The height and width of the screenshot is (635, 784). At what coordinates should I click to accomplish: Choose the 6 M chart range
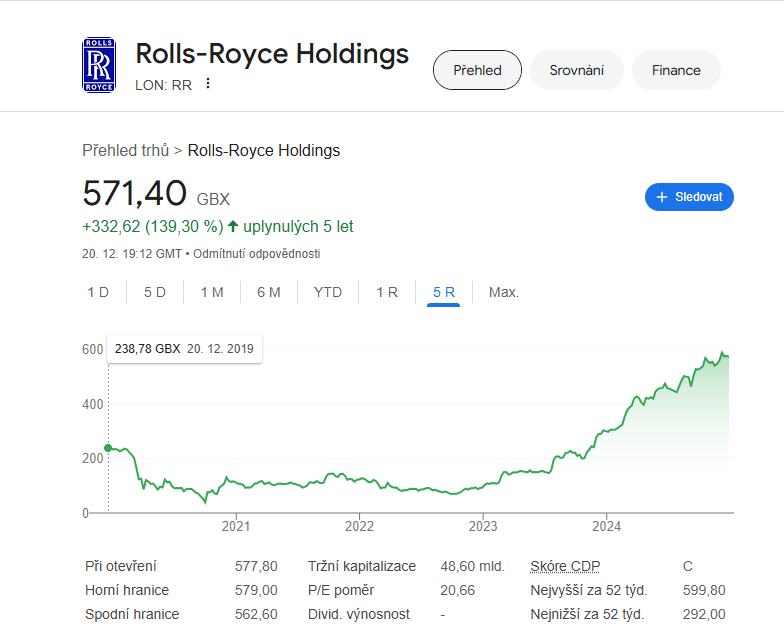point(269,292)
